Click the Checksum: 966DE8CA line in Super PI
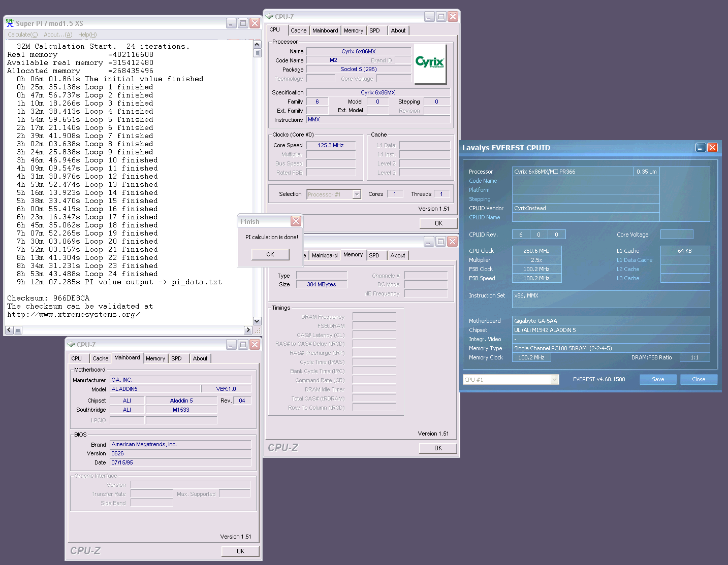This screenshot has height=565, width=728. 48,298
